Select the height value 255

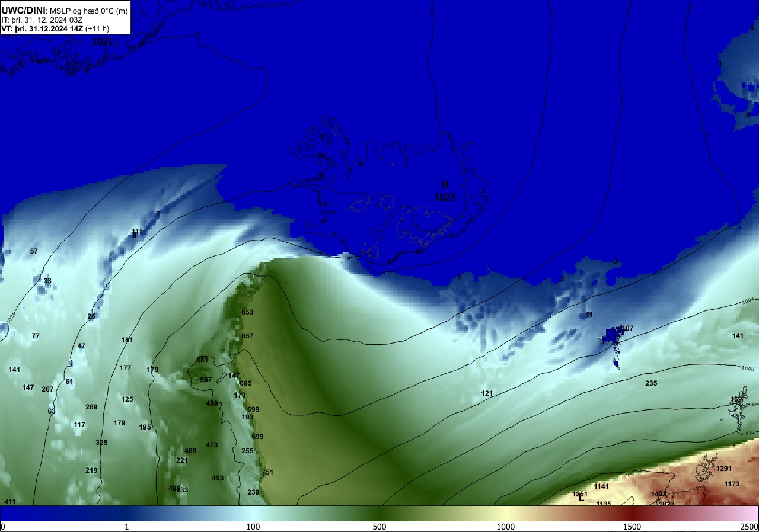(247, 451)
